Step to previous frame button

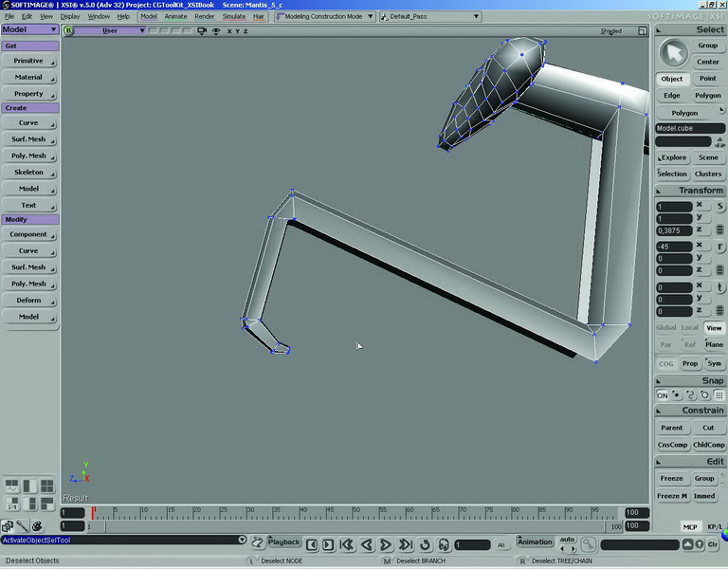[312, 544]
